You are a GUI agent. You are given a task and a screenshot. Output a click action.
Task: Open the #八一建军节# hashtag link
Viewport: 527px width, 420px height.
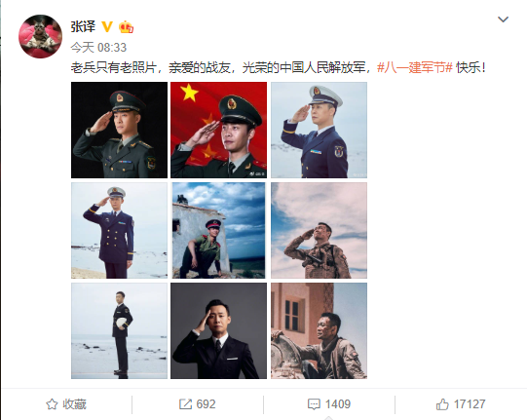(x=414, y=67)
